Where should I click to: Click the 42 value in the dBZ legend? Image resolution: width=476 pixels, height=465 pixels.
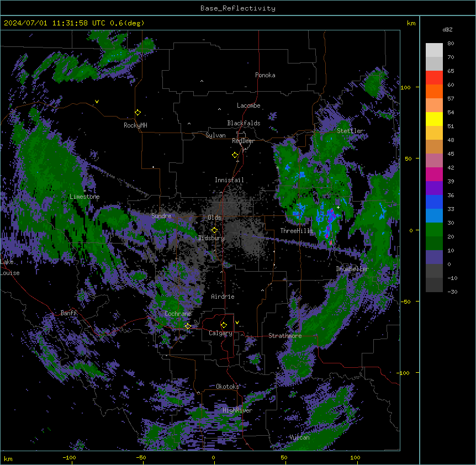click(451, 167)
